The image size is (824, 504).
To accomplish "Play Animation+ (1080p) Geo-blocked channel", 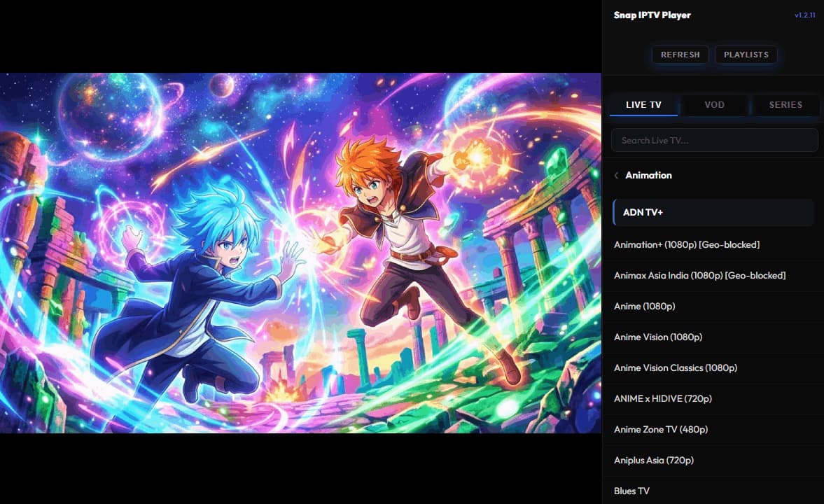I will coord(686,244).
